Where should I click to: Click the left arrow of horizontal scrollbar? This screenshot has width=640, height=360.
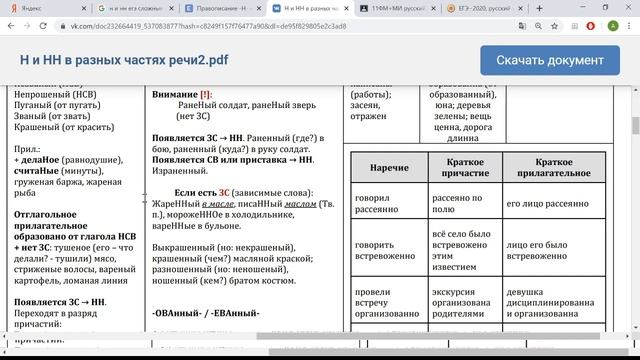coord(4,336)
